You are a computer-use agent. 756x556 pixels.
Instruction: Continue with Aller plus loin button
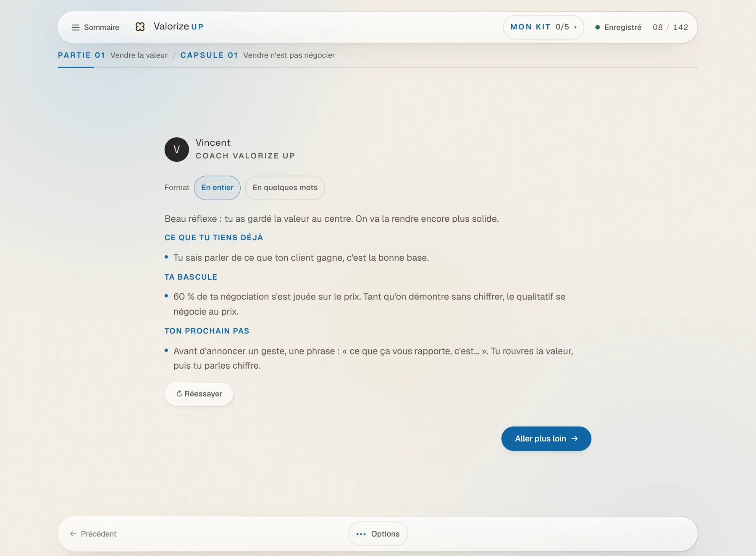pos(546,439)
